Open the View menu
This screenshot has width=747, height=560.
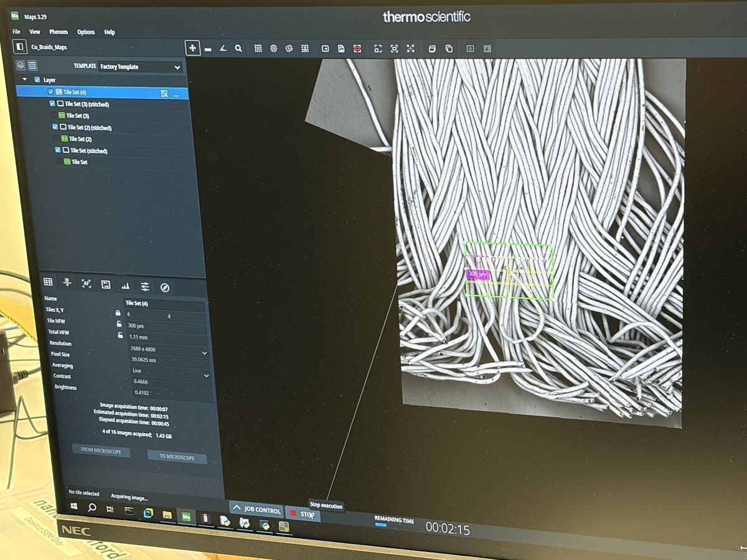click(x=35, y=32)
